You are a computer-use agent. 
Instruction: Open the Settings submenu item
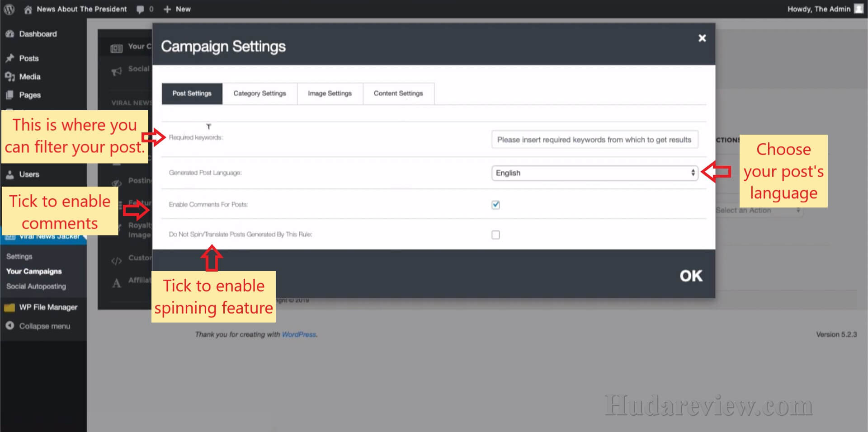(x=19, y=257)
